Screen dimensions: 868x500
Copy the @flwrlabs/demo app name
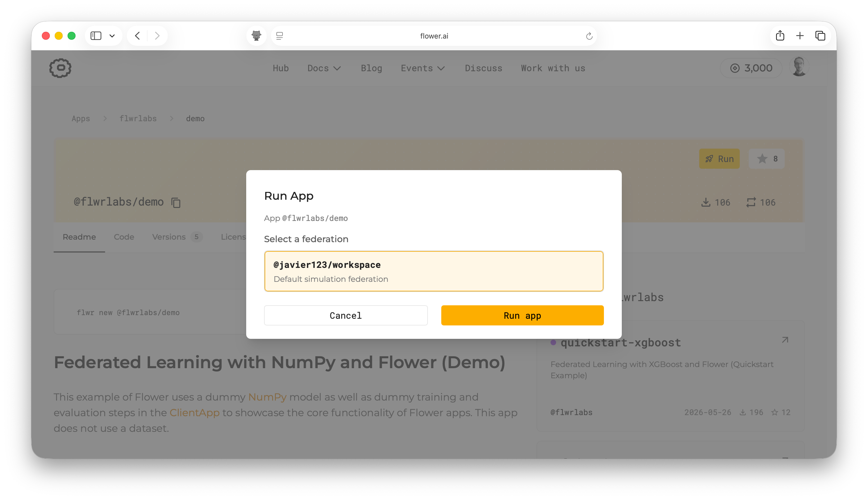[x=176, y=202]
